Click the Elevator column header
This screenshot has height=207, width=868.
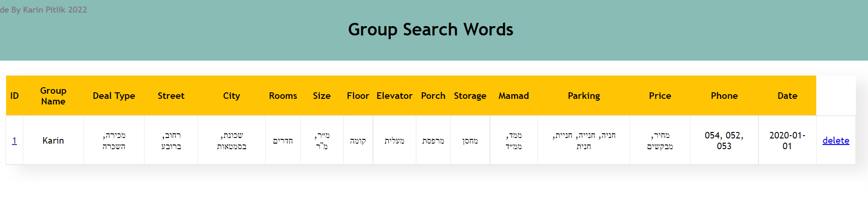point(394,96)
